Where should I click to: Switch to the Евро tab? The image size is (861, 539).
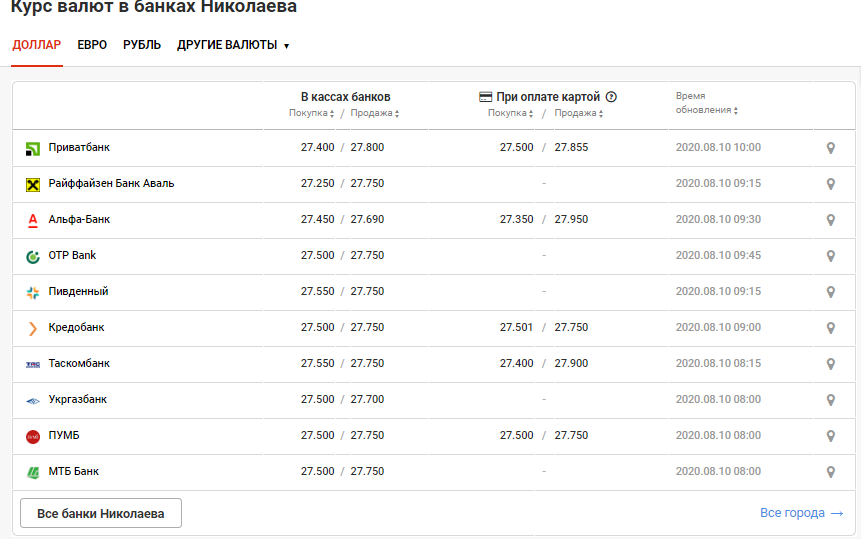tap(92, 45)
